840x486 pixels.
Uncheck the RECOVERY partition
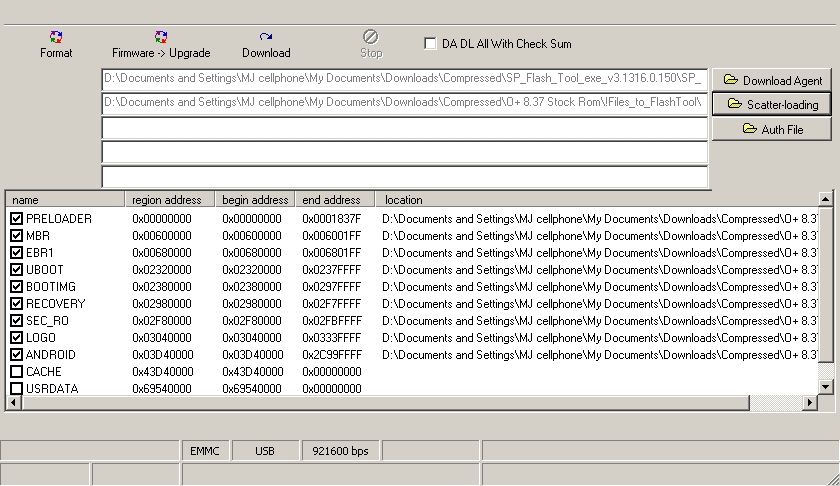16,304
